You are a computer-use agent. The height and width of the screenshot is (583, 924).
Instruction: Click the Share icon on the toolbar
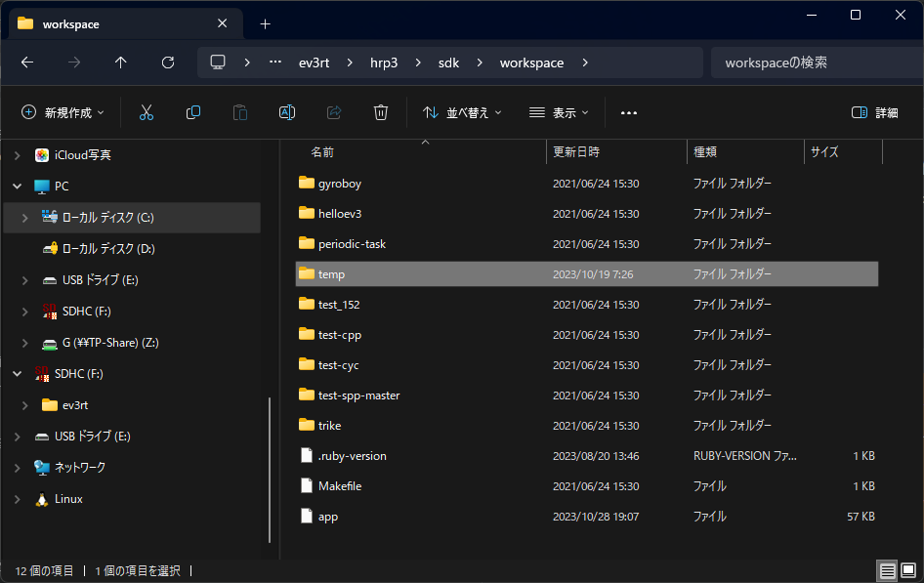(334, 111)
